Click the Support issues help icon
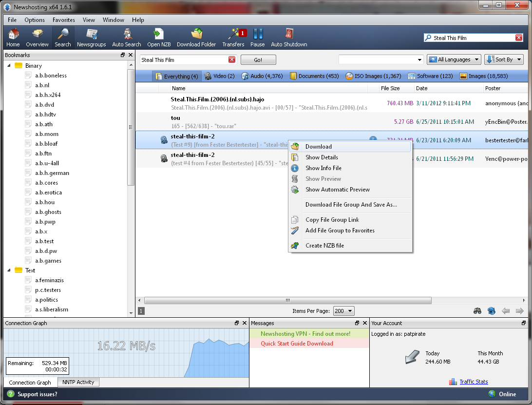 coord(11,394)
